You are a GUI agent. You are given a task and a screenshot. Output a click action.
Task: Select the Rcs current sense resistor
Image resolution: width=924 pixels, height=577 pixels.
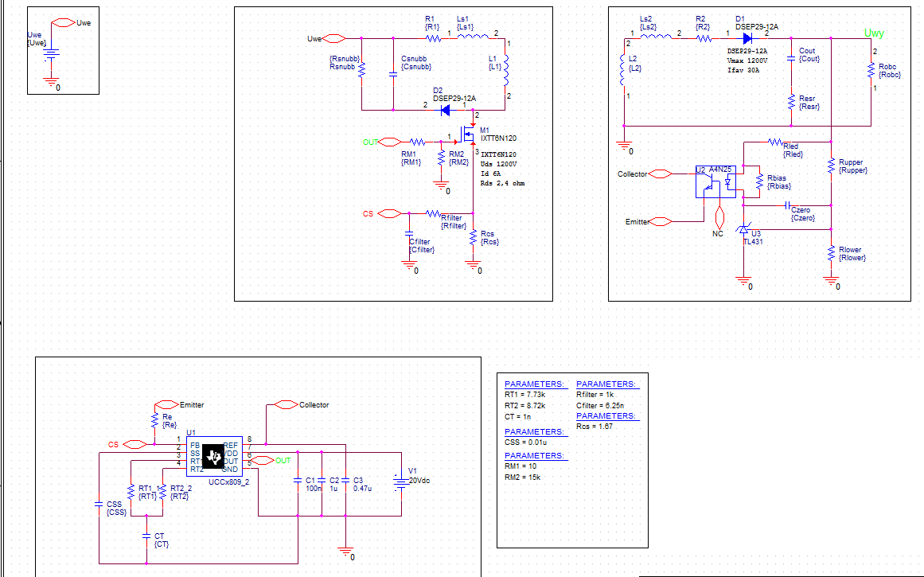(474, 237)
